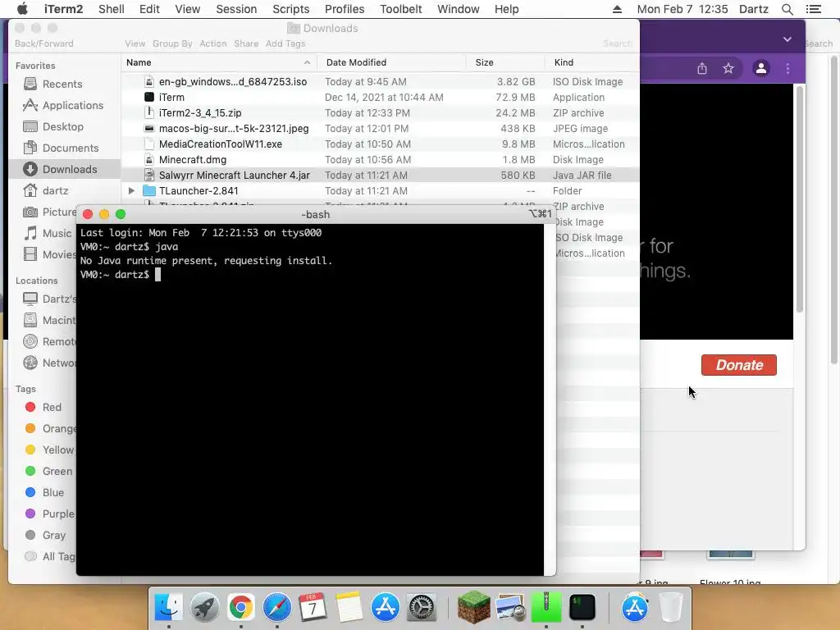Open browser profile avatar icon
The image size is (840, 630).
pos(760,69)
